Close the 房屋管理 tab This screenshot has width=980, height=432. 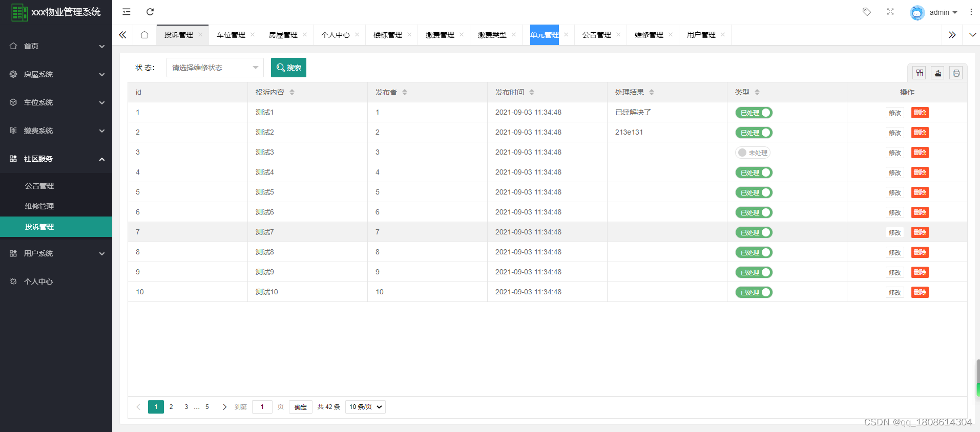coord(305,35)
